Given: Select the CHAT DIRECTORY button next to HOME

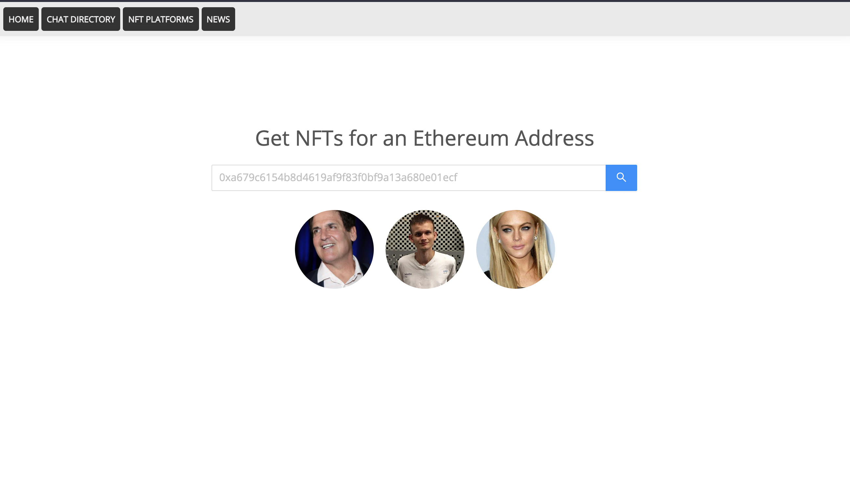Looking at the screenshot, I should 80,19.
